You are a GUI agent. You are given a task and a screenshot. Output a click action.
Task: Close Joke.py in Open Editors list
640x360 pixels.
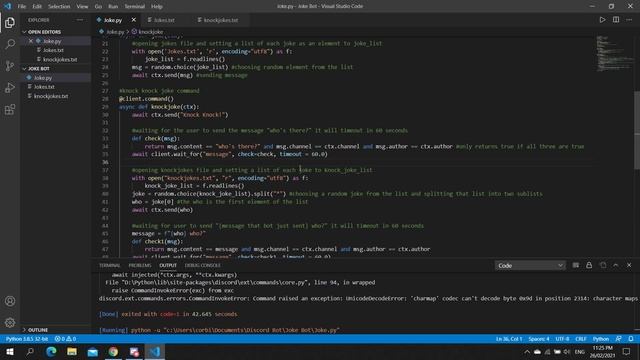point(31,41)
